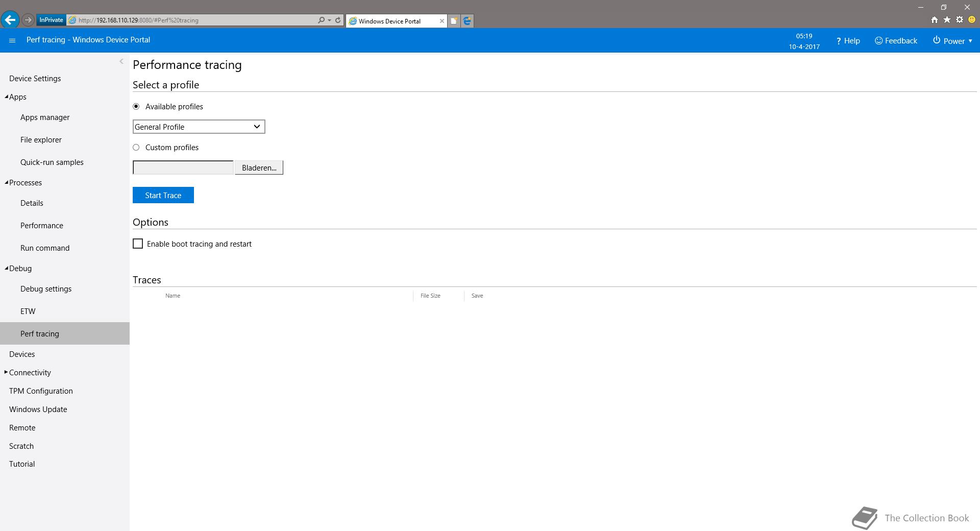Open Devices page in sidebar
This screenshot has width=980, height=531.
point(22,354)
